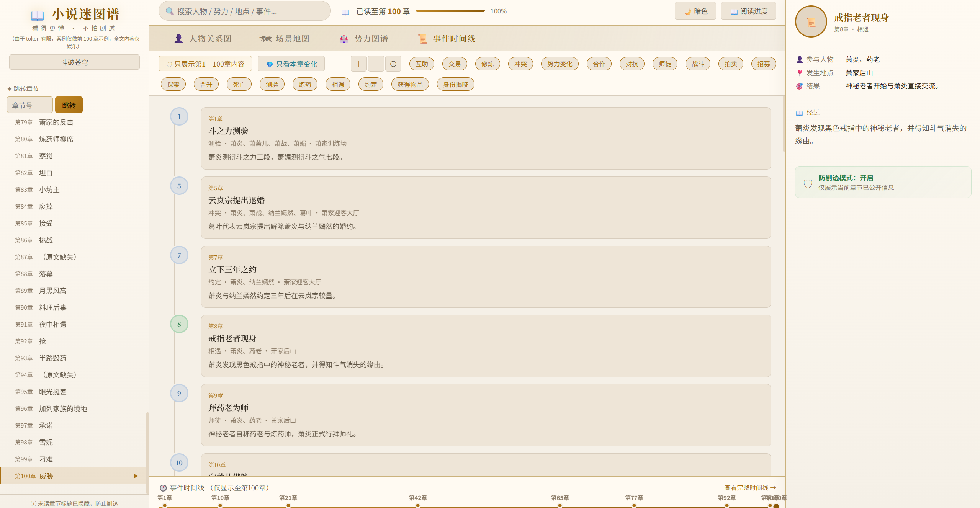Image resolution: width=980 pixels, height=508 pixels.
Task: Click timeline node circle number 1
Action: pos(179,117)
